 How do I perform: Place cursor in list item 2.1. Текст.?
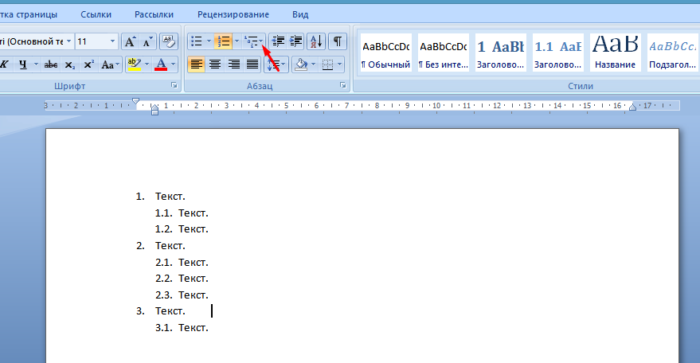(x=193, y=262)
